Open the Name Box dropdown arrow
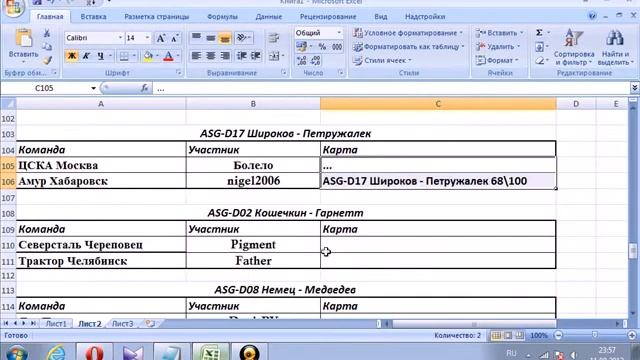Viewport: 640px width, 360px height. coord(93,88)
